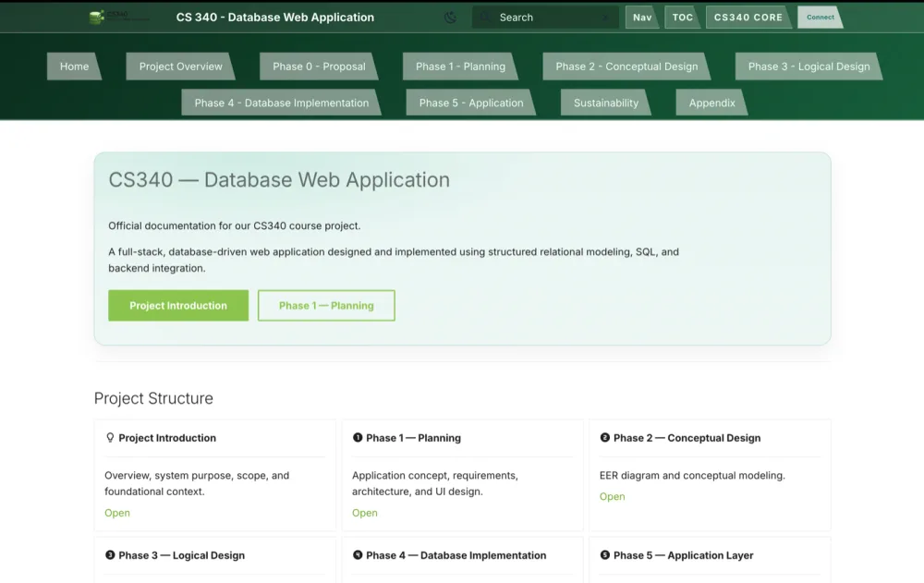Open the Nav button in the header

tap(642, 18)
